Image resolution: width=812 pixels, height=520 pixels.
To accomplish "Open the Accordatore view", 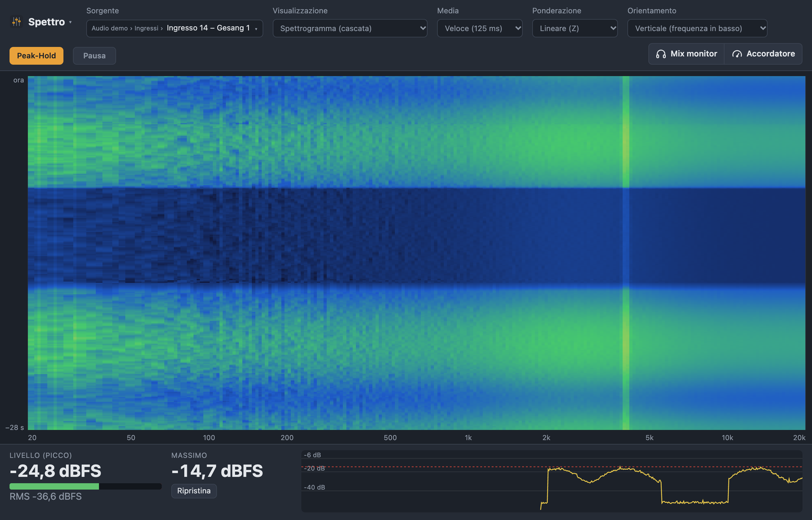I will pos(763,54).
